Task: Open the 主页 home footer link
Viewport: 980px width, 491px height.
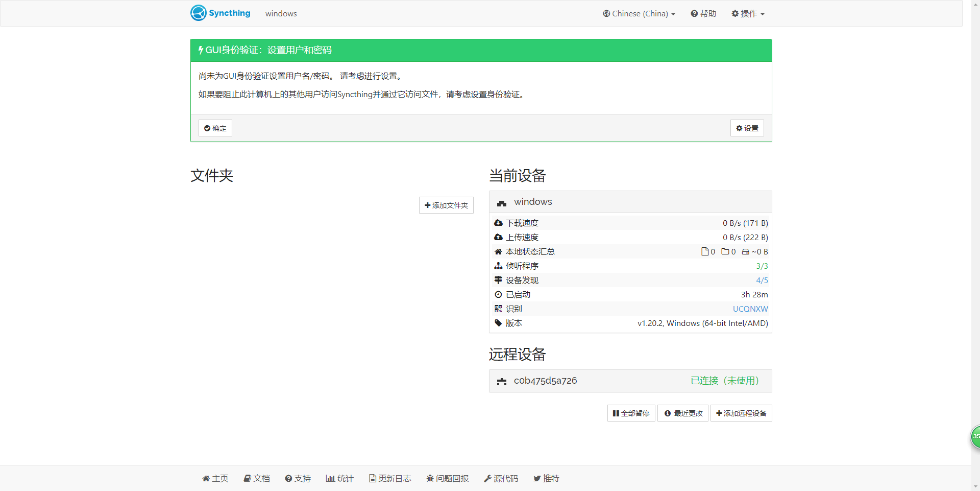Action: (x=215, y=478)
